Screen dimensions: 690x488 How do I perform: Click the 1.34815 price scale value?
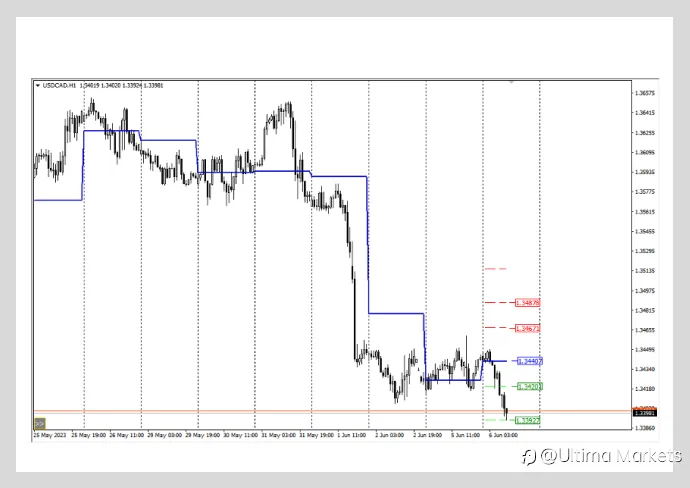coord(645,311)
